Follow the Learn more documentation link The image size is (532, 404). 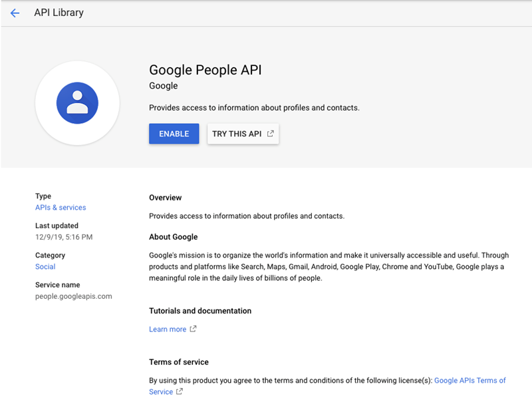[168, 329]
